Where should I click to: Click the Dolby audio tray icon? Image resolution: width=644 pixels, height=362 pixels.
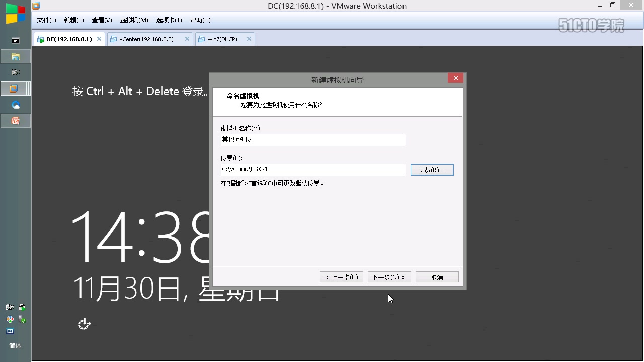(10, 331)
